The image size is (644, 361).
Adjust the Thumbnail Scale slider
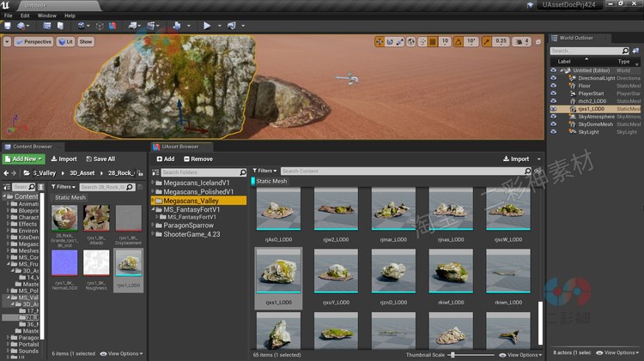pos(472,355)
